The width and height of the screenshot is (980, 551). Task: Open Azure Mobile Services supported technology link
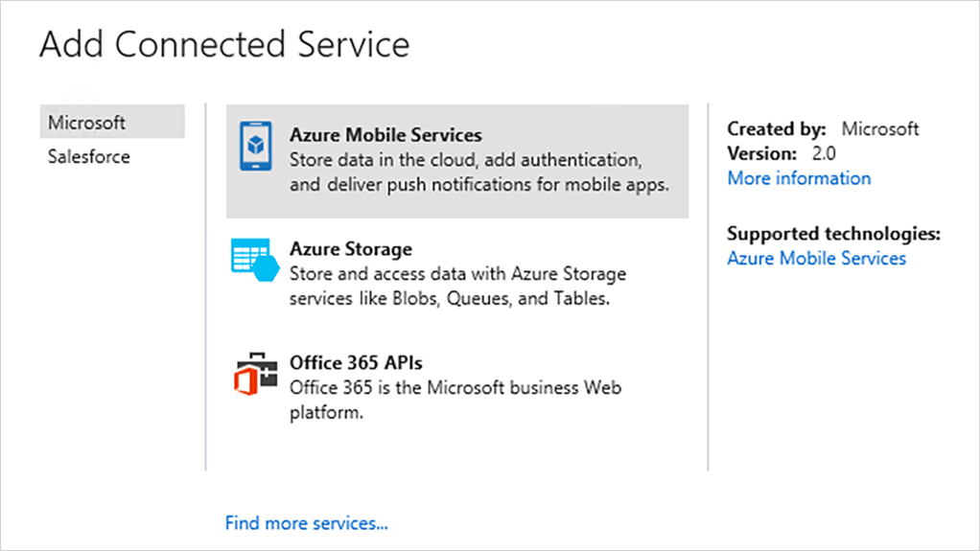point(816,258)
